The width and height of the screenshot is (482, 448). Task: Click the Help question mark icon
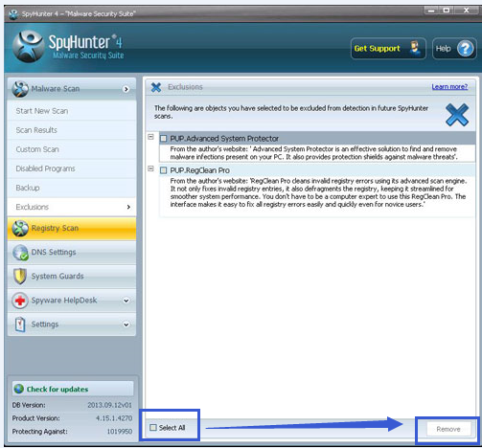(465, 49)
